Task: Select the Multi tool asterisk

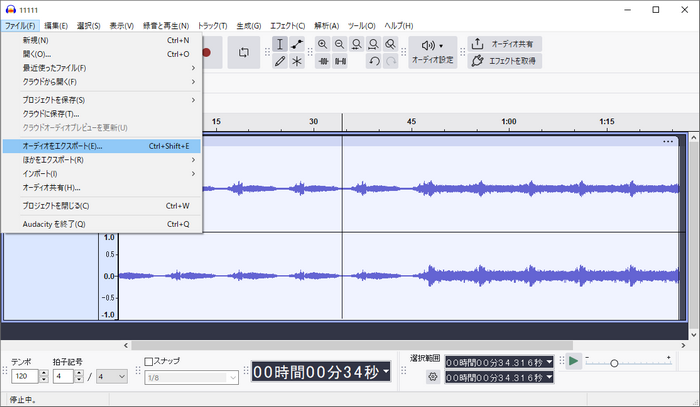Action: pyautogui.click(x=297, y=61)
